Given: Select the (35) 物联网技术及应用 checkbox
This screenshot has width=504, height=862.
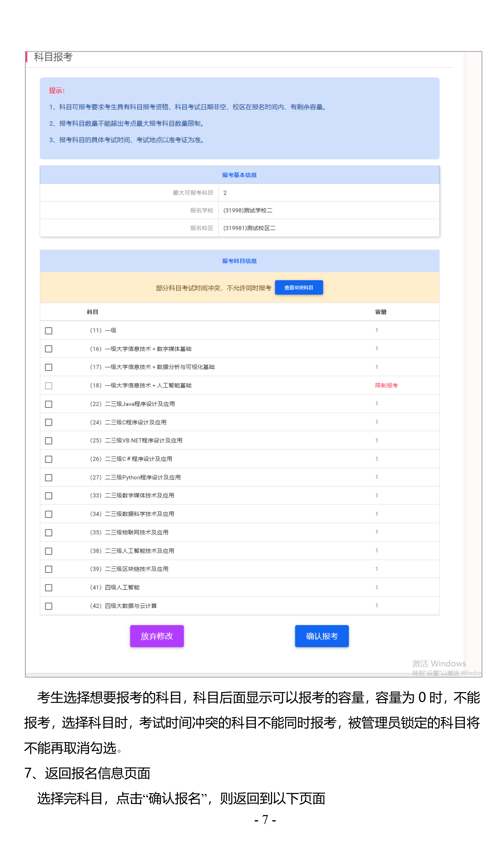Looking at the screenshot, I should point(48,533).
